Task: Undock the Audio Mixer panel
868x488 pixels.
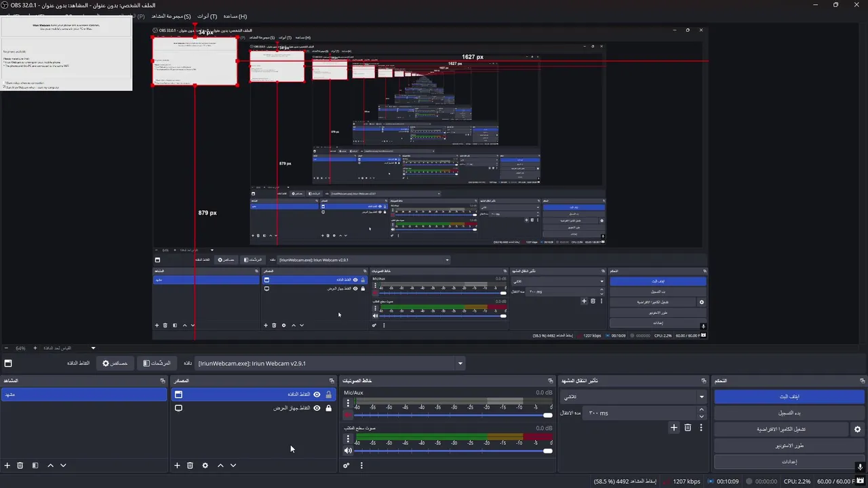Action: click(x=551, y=381)
